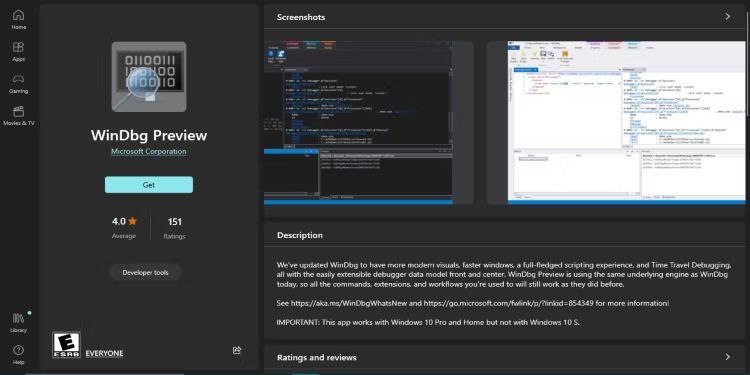The image size is (750, 375).
Task: Open the Library icon
Action: click(x=19, y=318)
